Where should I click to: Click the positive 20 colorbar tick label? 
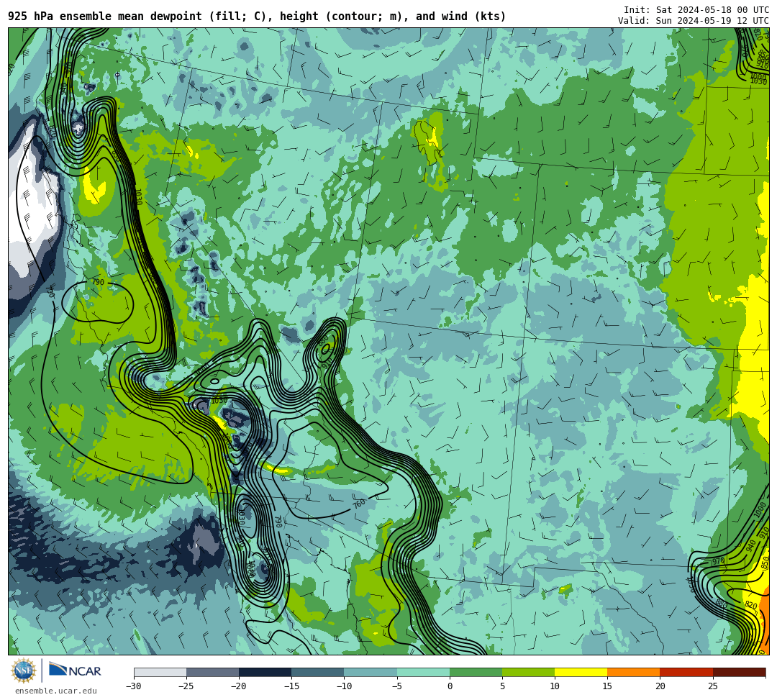coord(660,686)
